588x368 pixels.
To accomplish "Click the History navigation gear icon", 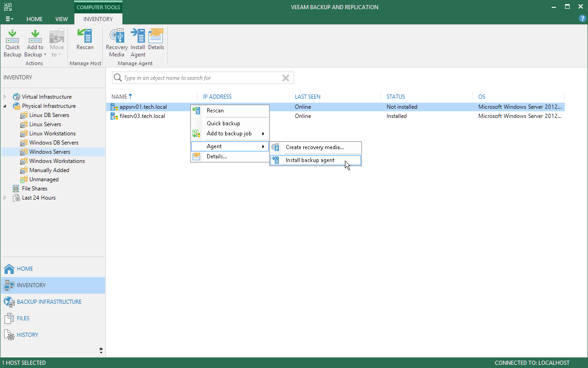I will pos(9,335).
